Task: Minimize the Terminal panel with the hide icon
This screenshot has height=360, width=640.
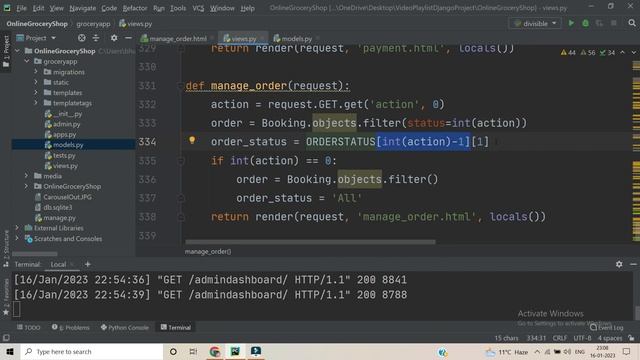Action: pos(633,264)
